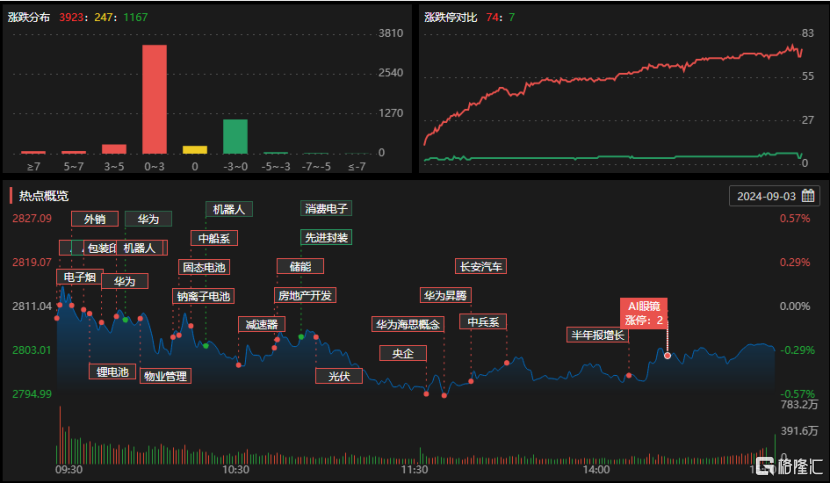Click the -5~-3 axis label
Image resolution: width=830 pixels, height=483 pixels.
click(x=275, y=166)
